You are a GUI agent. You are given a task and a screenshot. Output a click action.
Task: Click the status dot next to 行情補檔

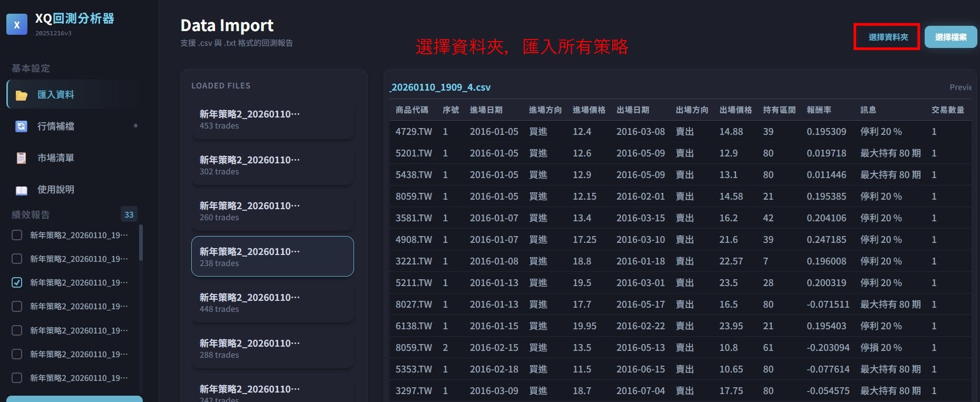(x=135, y=126)
